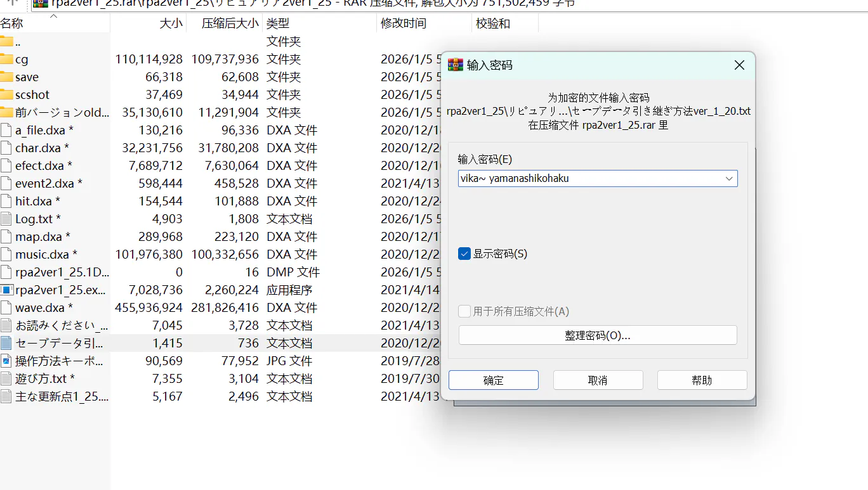Click the parent folder ".." icon

[6, 42]
